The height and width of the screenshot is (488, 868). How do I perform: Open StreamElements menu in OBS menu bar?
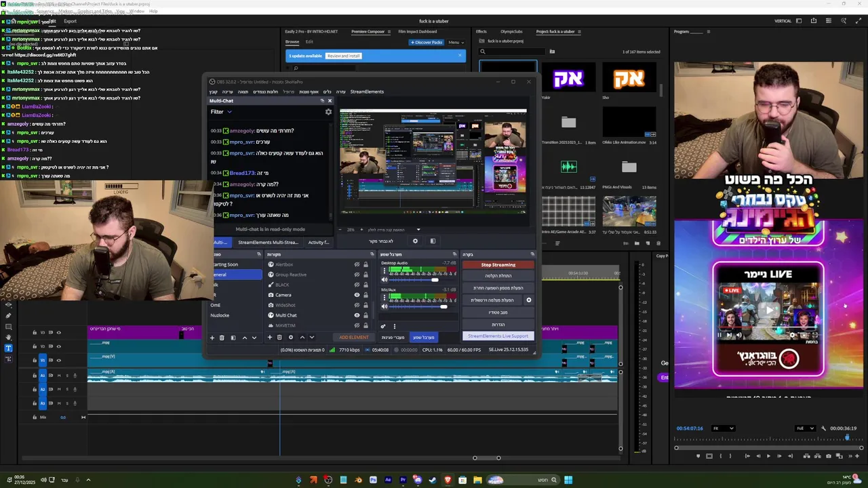pos(367,91)
